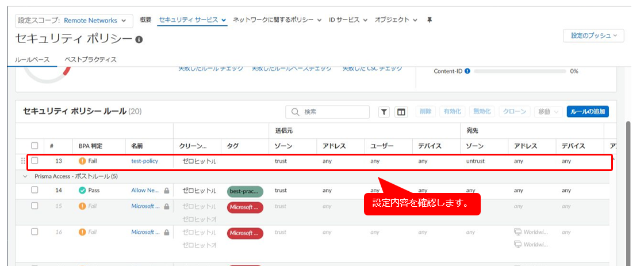This screenshot has height=273, width=644.
Task: Check the select-all header checkbox
Action: [34, 146]
